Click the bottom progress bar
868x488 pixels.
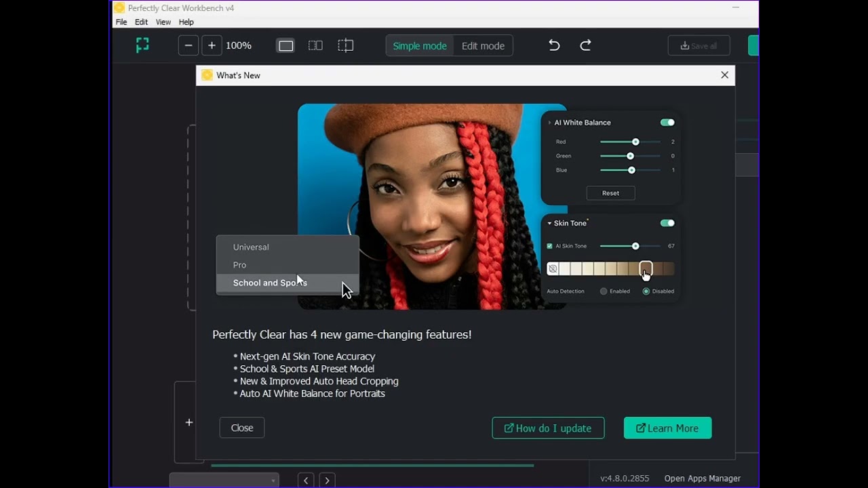[x=372, y=466]
